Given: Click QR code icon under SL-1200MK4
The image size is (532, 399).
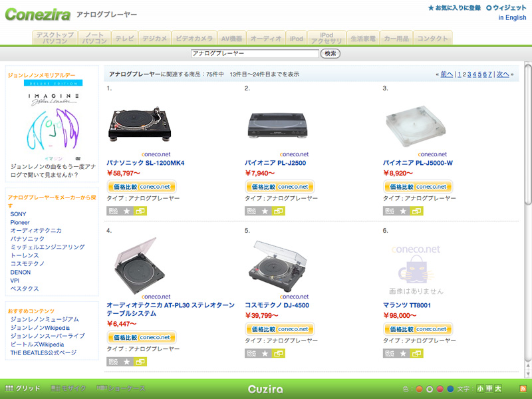Looking at the screenshot, I should click(113, 211).
